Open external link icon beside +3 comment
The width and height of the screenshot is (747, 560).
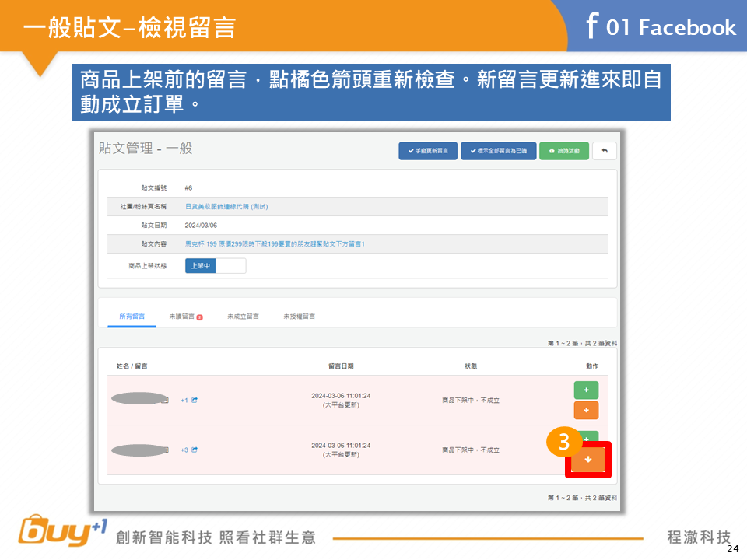click(x=195, y=450)
